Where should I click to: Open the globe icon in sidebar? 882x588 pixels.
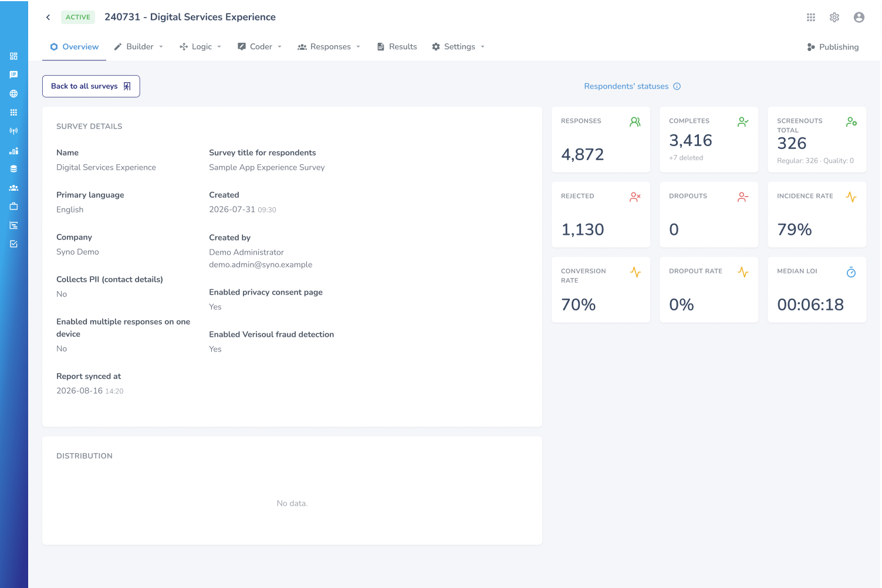(x=13, y=94)
